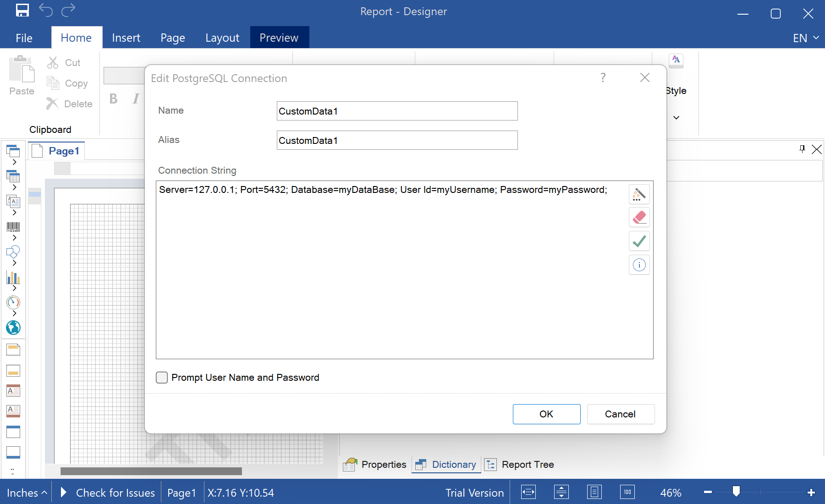
Task: Switch to the Insert ribbon tab
Action: tap(126, 38)
